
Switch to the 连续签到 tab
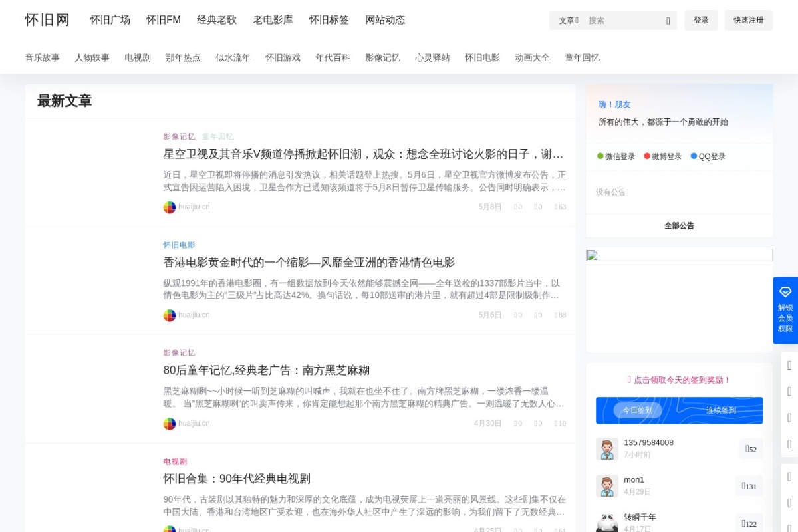[x=721, y=410]
